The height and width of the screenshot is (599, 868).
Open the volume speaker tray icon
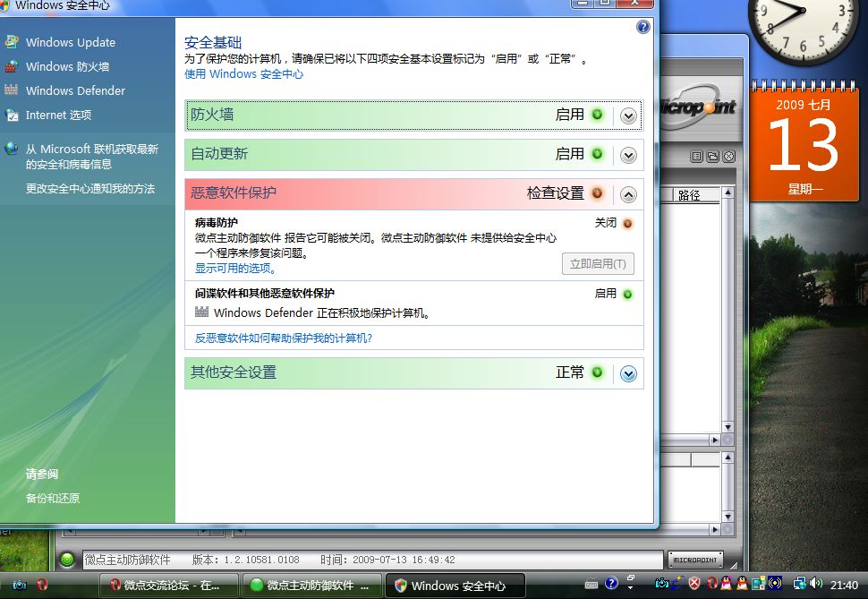[816, 584]
